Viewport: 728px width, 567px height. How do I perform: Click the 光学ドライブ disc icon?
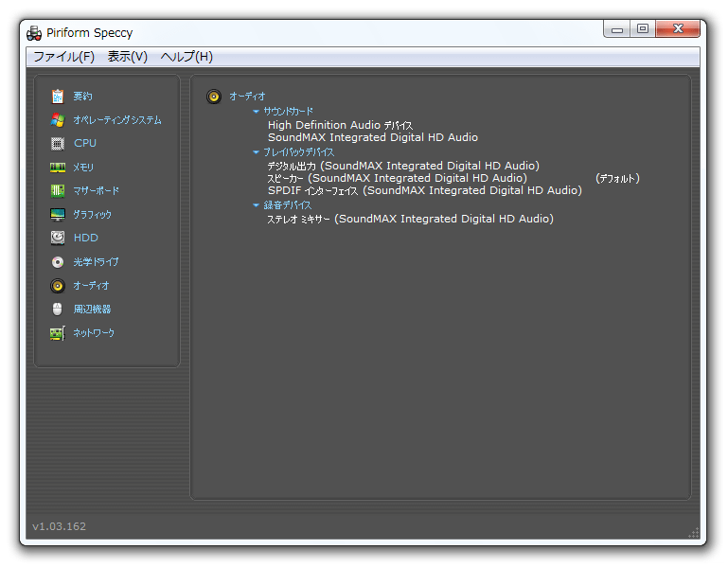(x=58, y=262)
